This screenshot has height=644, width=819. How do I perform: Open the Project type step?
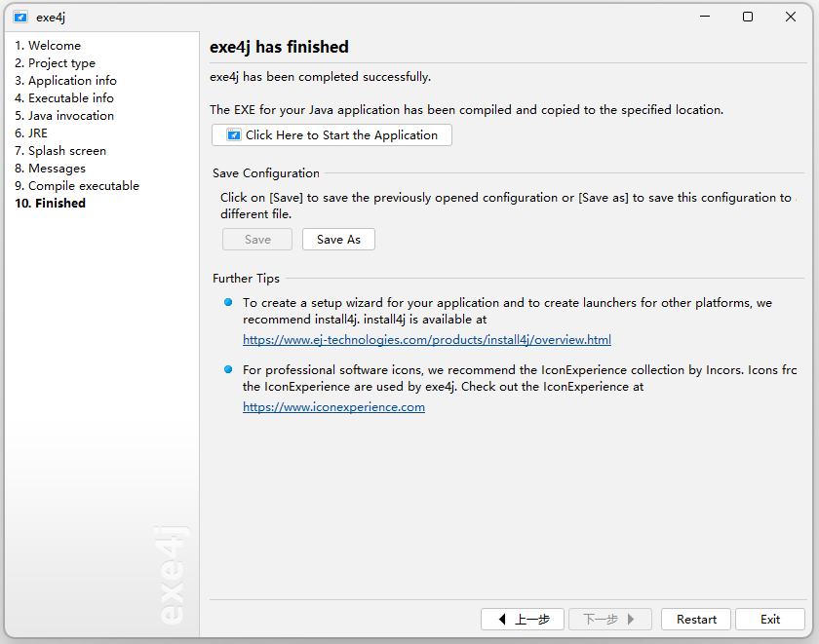click(x=55, y=63)
